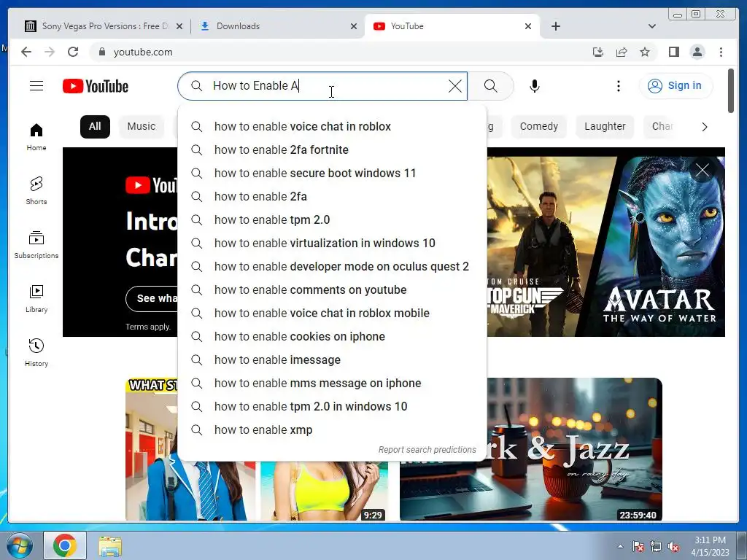747x560 pixels.
Task: Open the YouTube hamburger guide menu
Action: click(x=36, y=86)
